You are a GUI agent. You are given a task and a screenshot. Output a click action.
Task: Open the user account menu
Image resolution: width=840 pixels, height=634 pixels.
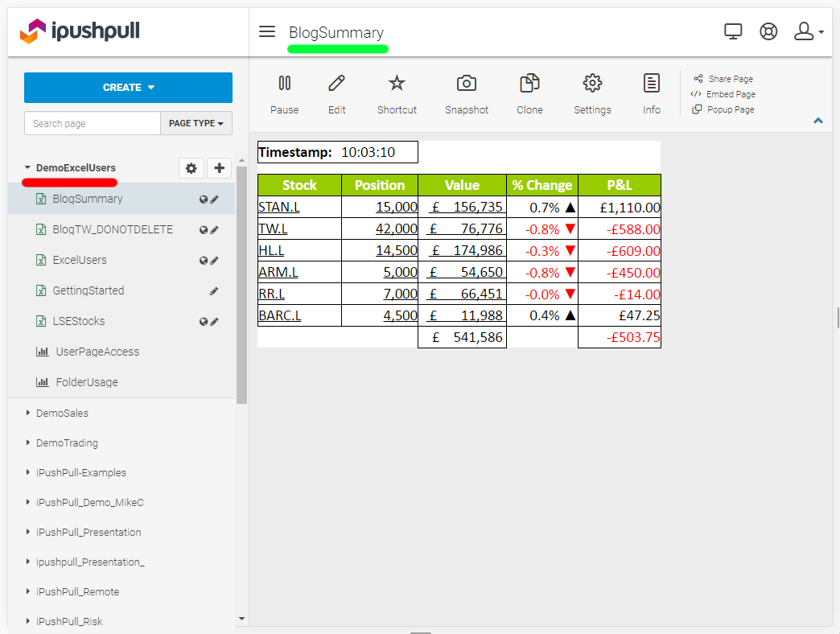point(807,31)
